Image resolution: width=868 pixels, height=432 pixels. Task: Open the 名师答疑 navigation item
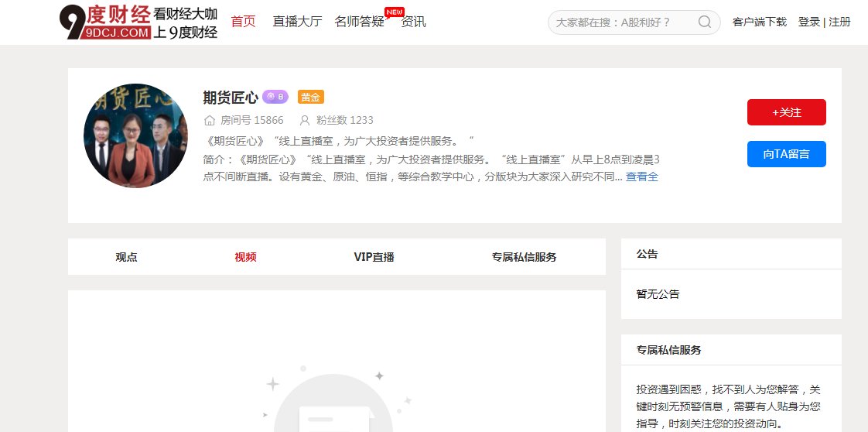(x=359, y=22)
